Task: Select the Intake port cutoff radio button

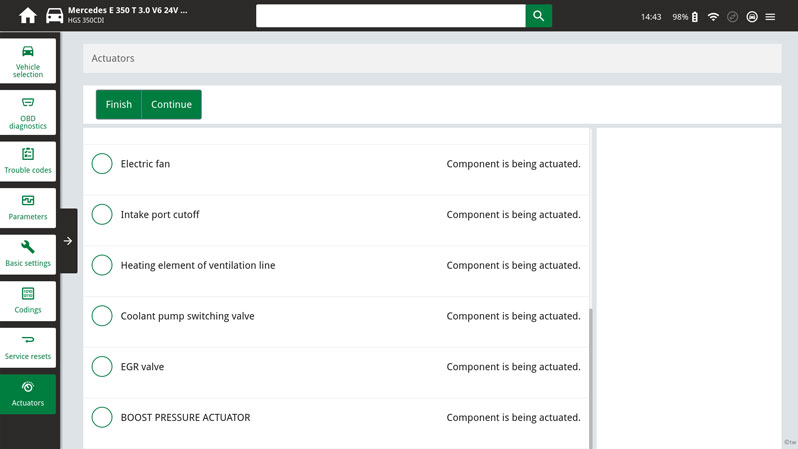Action: 102,214
